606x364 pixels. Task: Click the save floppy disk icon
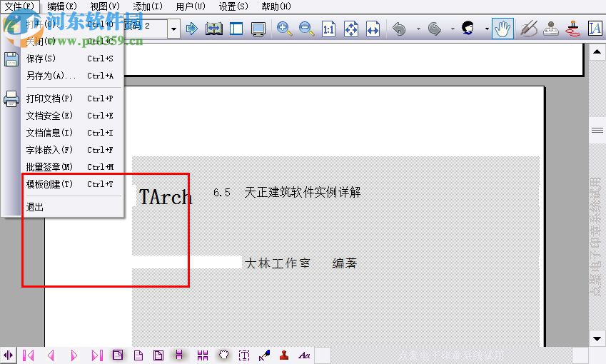click(x=11, y=59)
